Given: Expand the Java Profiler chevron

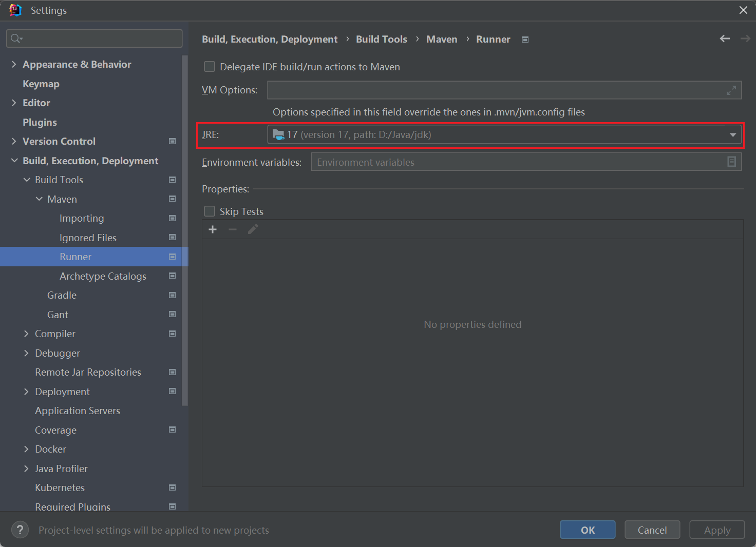Looking at the screenshot, I should pos(26,468).
